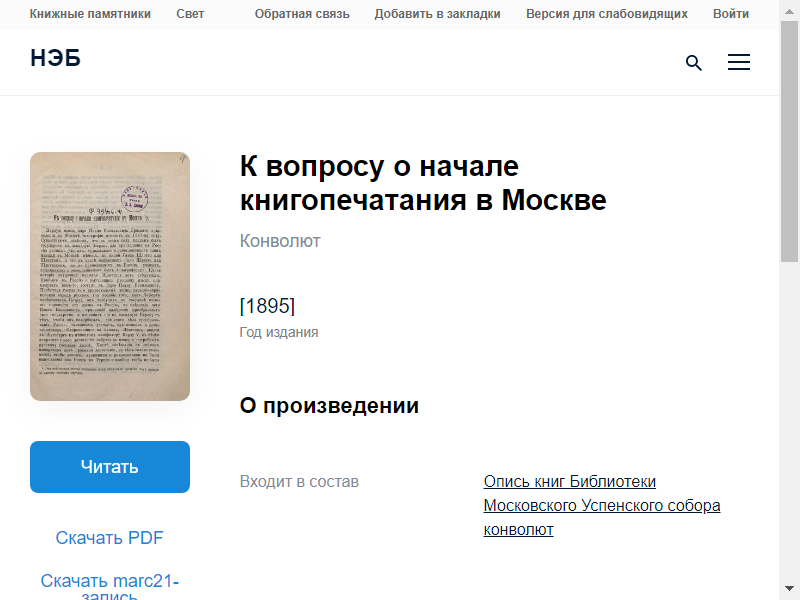Image resolution: width=800 pixels, height=600 pixels.
Task: Click the scroll-up arrow on scrollbar
Action: pyautogui.click(x=790, y=8)
